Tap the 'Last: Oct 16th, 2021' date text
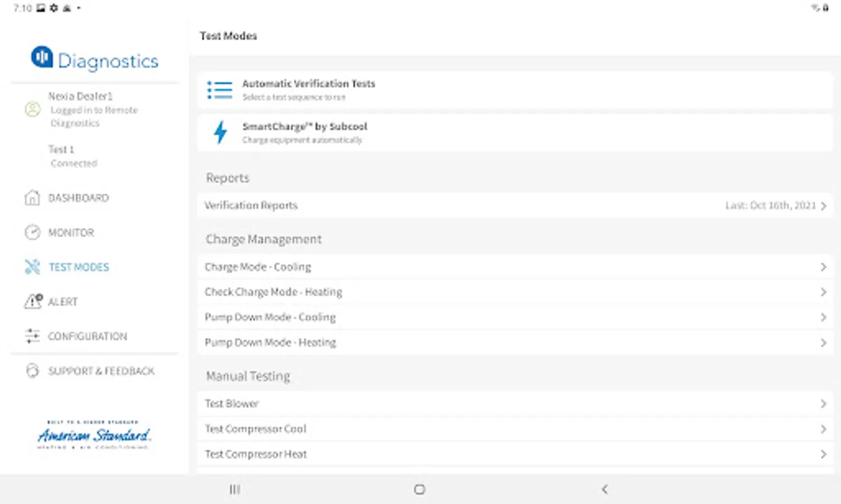This screenshot has width=841, height=504. click(x=770, y=206)
